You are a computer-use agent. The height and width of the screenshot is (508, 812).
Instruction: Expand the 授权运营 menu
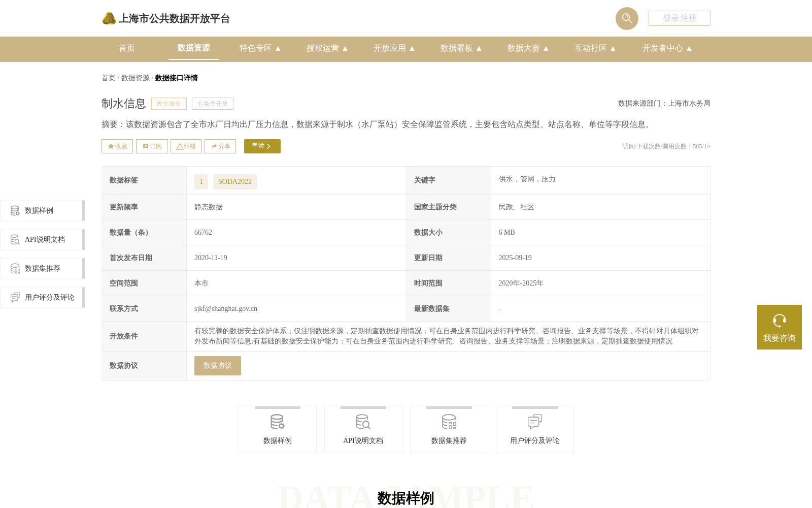[x=327, y=48]
